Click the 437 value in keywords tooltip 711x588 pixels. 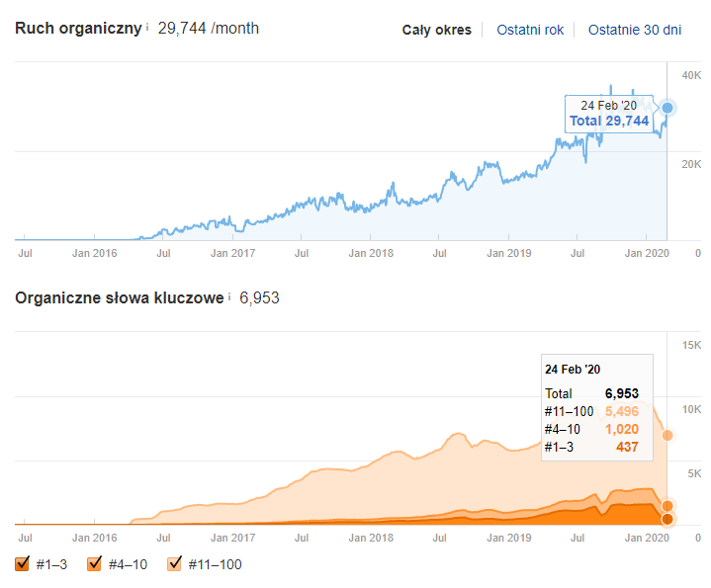[627, 447]
